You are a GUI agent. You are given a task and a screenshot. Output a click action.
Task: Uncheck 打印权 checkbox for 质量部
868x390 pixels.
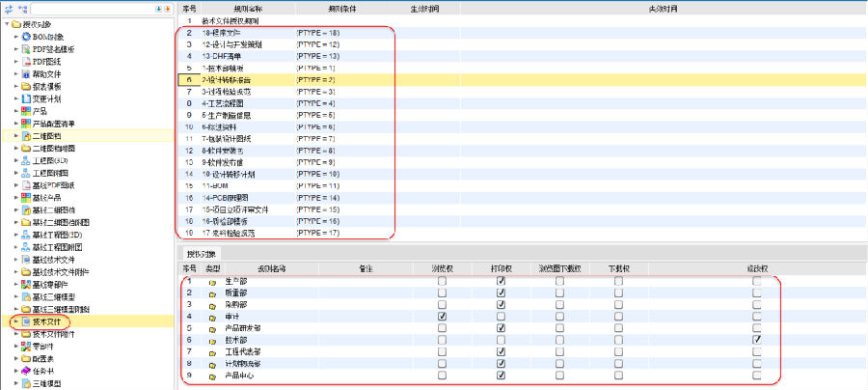(x=501, y=292)
